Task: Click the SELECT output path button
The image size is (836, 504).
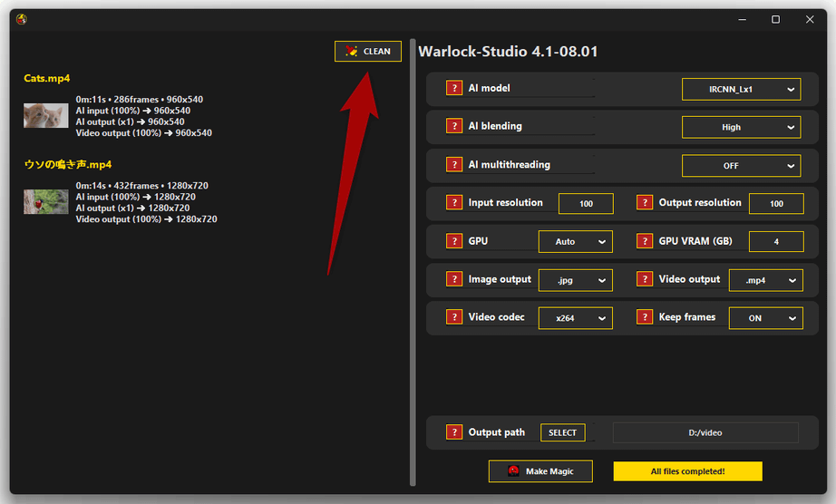Action: click(x=562, y=432)
